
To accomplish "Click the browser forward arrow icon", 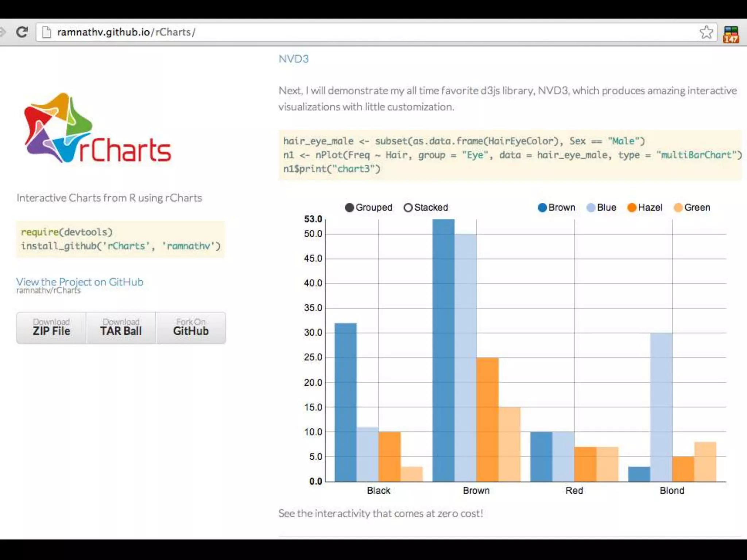I will [2, 32].
